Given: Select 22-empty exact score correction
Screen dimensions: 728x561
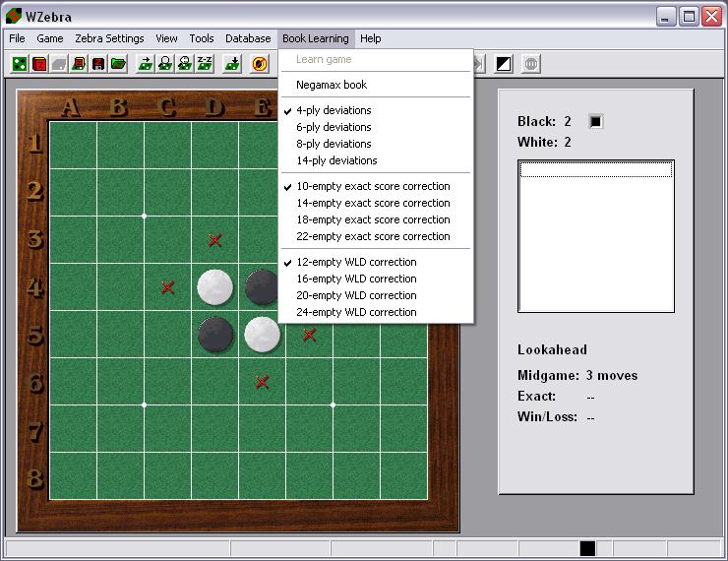Looking at the screenshot, I should 376,236.
